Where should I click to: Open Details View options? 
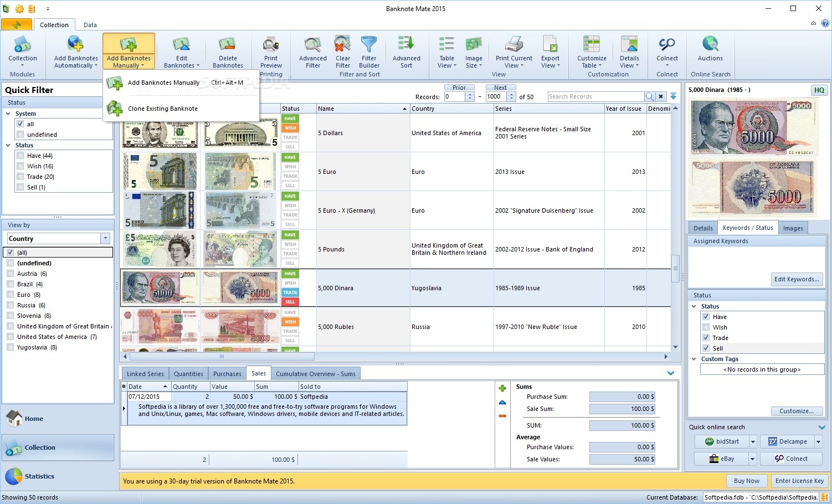click(629, 52)
